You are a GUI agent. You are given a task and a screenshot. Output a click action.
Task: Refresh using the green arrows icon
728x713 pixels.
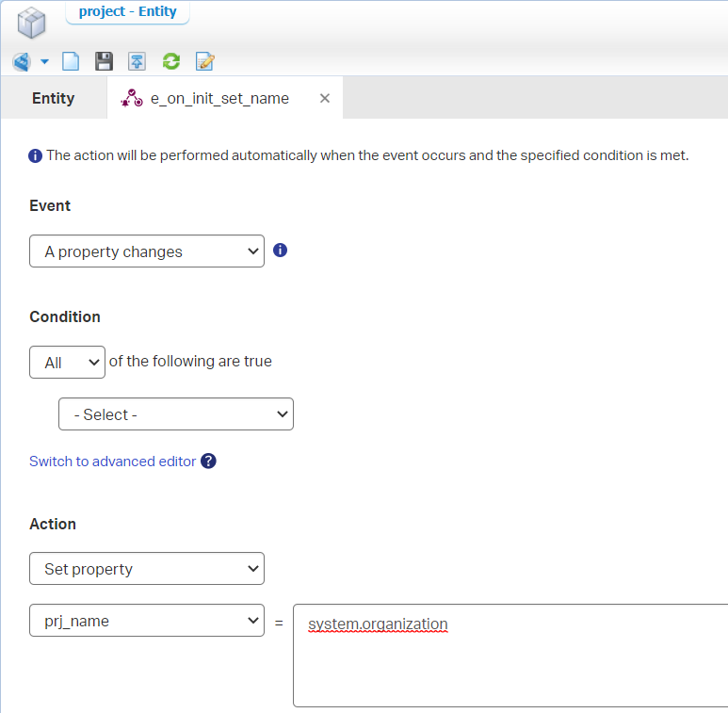[x=170, y=62]
